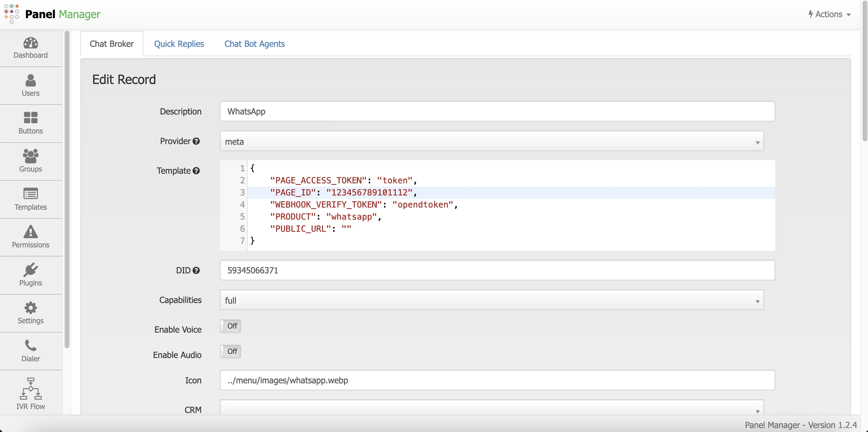Open the Buttons grid icon
This screenshot has width=868, height=432.
pyautogui.click(x=30, y=118)
